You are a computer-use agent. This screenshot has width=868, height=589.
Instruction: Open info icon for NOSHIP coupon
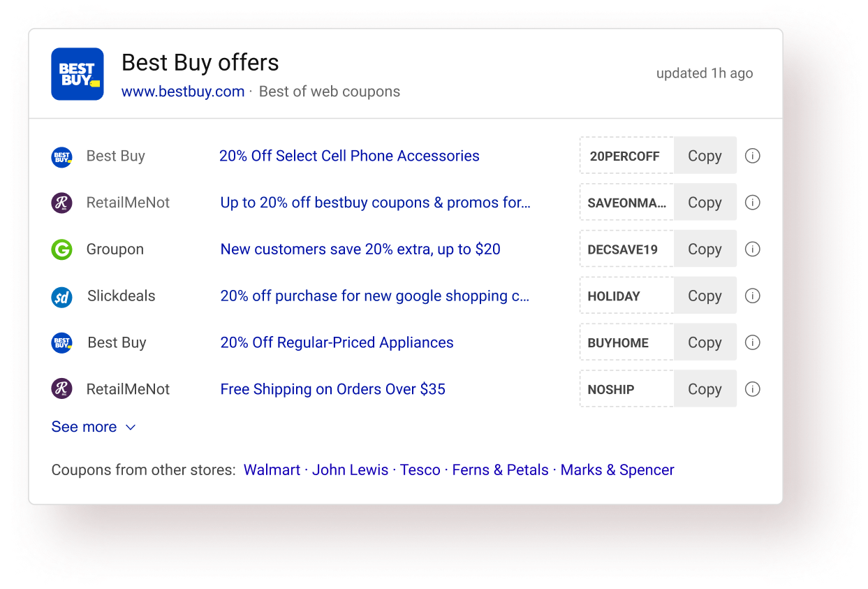pyautogui.click(x=752, y=389)
